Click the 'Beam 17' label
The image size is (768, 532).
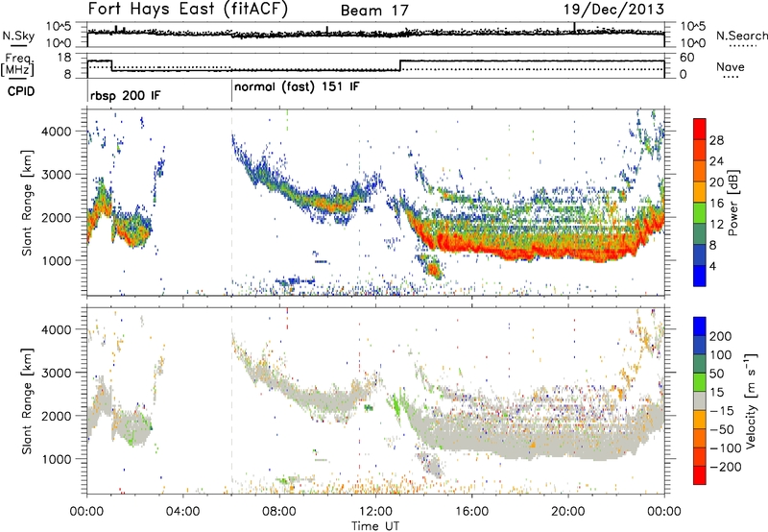click(374, 11)
